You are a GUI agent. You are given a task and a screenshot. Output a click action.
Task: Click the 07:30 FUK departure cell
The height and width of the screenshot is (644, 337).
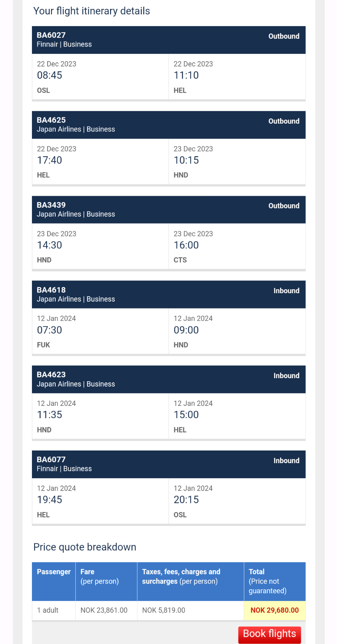click(100, 332)
